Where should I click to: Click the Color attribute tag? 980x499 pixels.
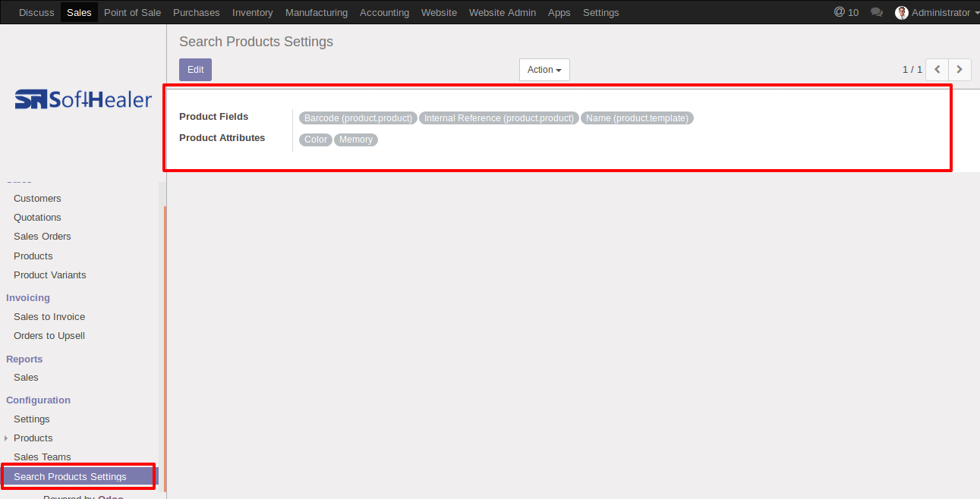coord(316,140)
